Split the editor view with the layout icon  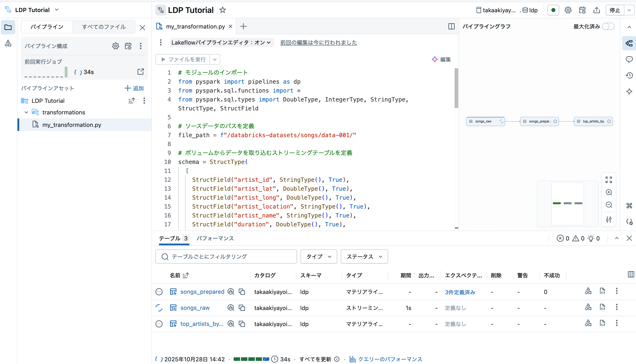click(451, 26)
